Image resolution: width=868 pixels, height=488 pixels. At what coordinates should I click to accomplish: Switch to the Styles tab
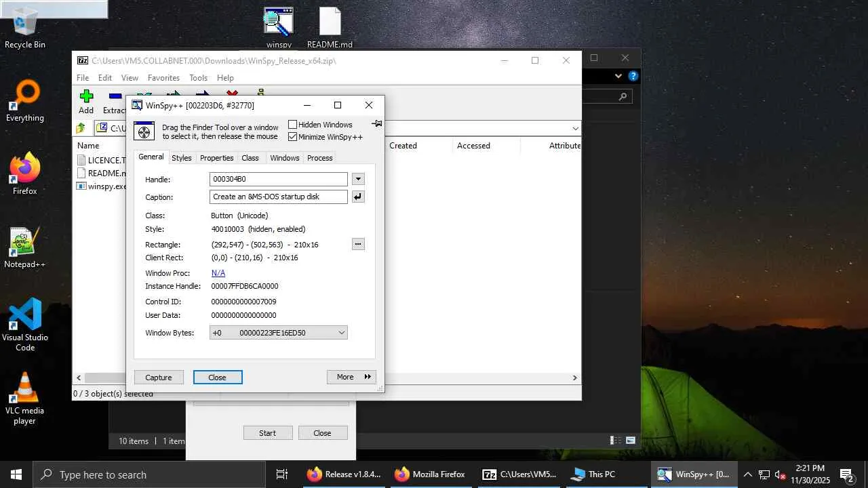pos(182,158)
